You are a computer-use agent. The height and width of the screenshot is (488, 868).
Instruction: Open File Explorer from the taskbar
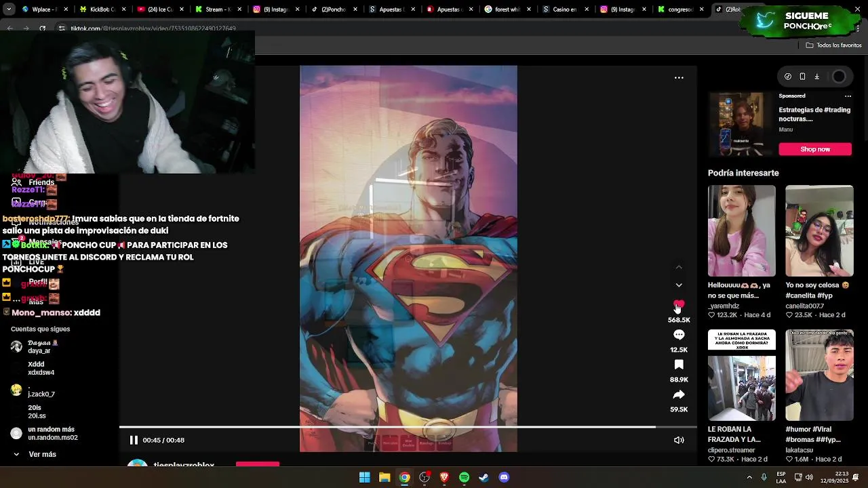(x=384, y=477)
